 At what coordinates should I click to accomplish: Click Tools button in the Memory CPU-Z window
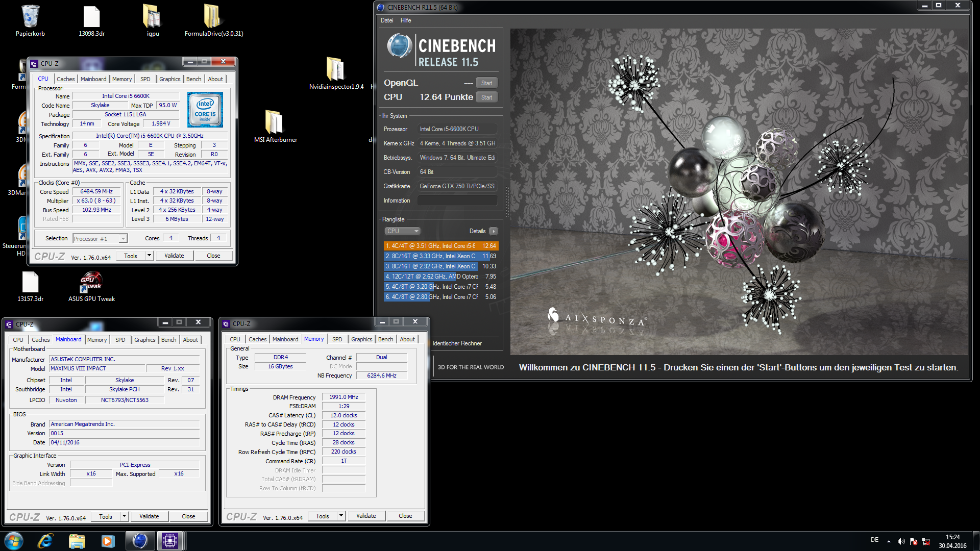point(323,516)
